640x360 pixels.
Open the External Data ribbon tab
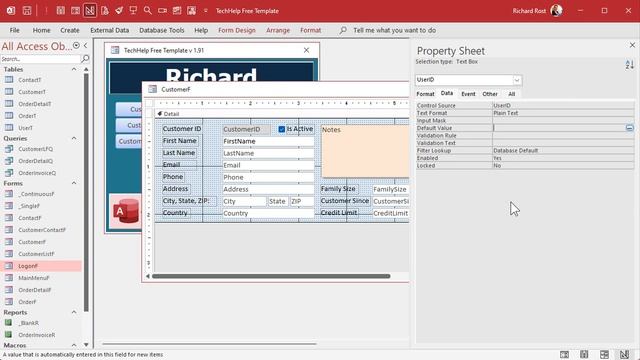click(109, 30)
